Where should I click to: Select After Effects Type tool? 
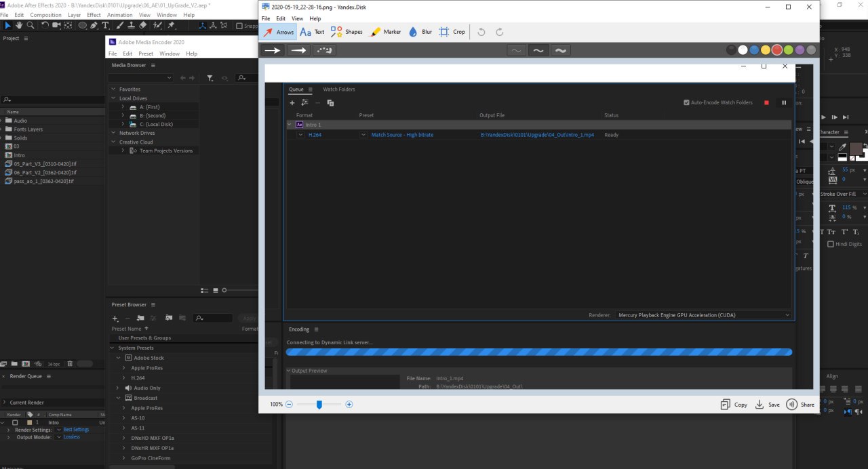click(105, 26)
